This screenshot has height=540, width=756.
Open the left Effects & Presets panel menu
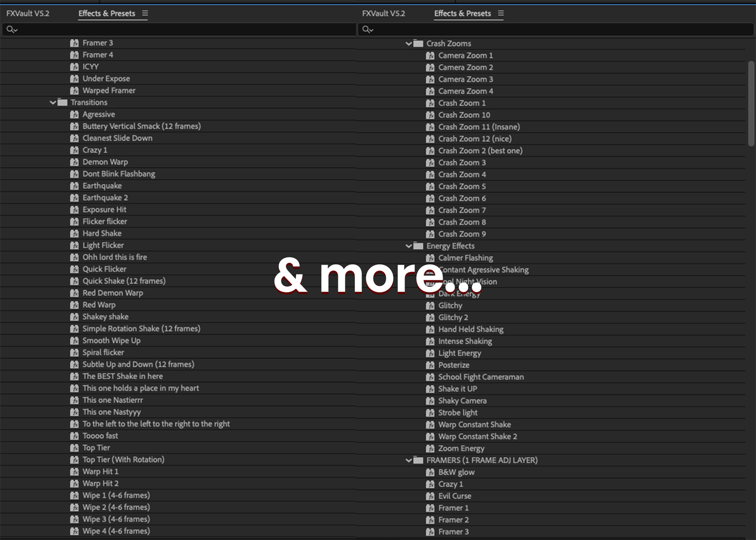(145, 14)
